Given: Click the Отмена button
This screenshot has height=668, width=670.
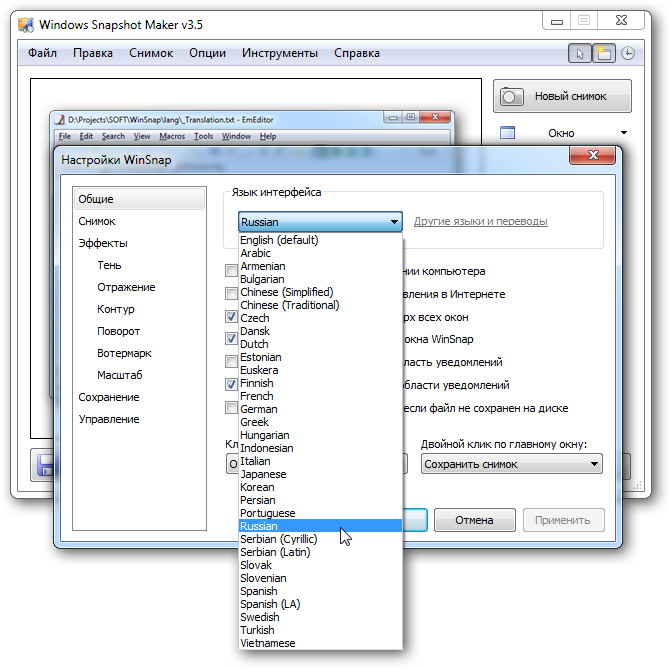Looking at the screenshot, I should click(474, 520).
